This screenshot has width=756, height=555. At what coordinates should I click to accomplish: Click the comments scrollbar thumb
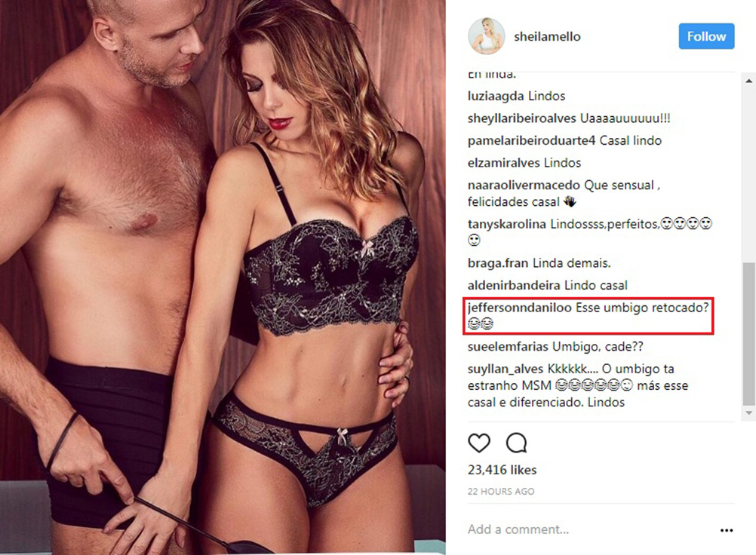748,333
